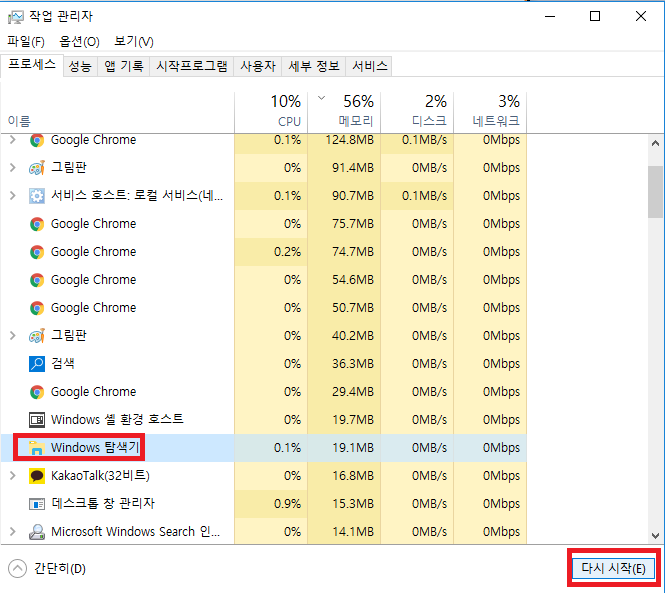Click the 19.1MB memory cell
Screen dimensions: 665x593
[x=344, y=448]
